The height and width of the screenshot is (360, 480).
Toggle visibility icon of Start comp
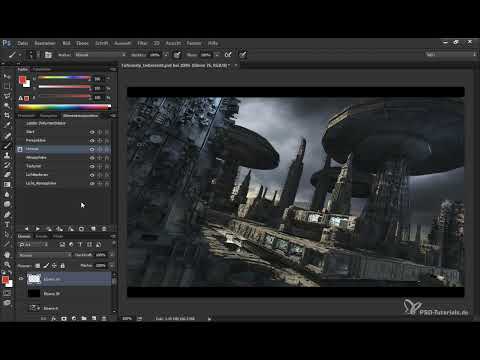coord(92,132)
